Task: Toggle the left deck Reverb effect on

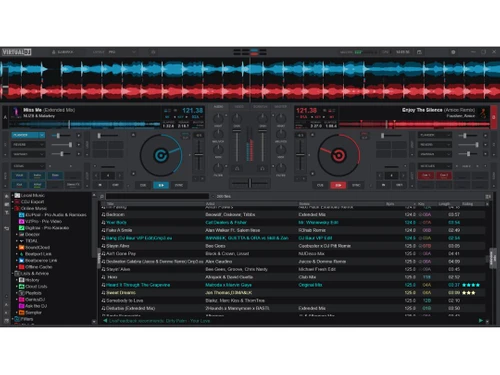Action: click(25, 145)
